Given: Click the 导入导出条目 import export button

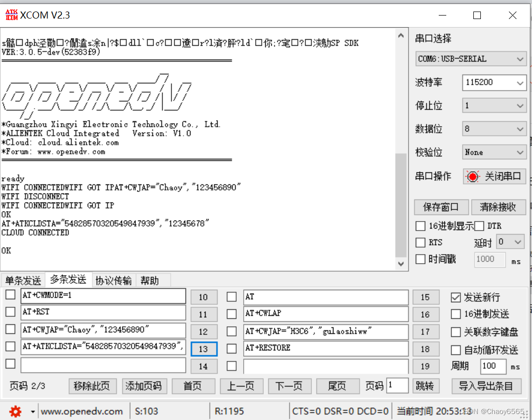Looking at the screenshot, I should 486,386.
